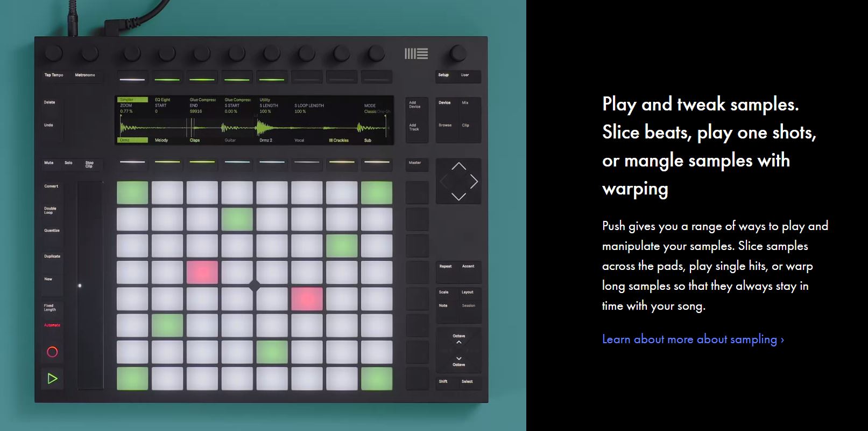
Task: Click the Stop Clip button
Action: coord(89,164)
